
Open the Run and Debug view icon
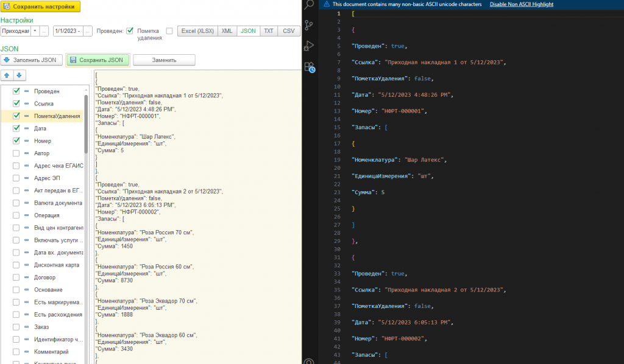[x=310, y=46]
